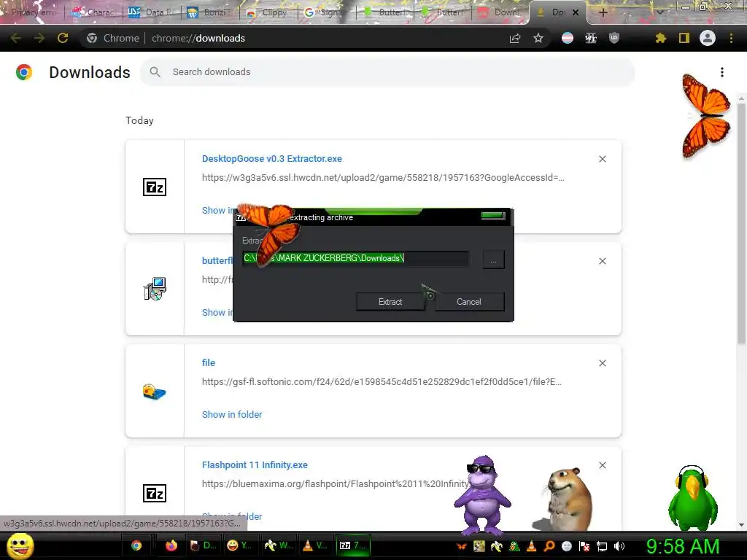
Task: Click the Chrome logo beside Downloads
Action: (x=24, y=72)
